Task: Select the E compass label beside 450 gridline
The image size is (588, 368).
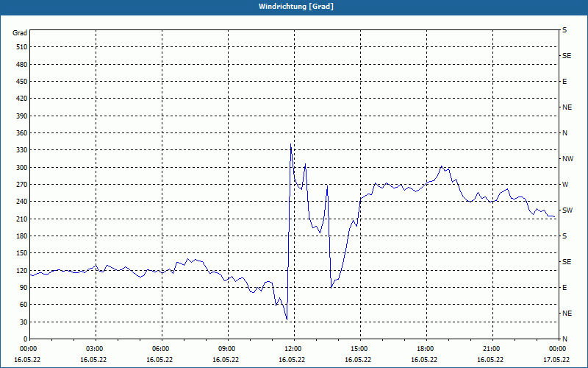Action: [564, 82]
